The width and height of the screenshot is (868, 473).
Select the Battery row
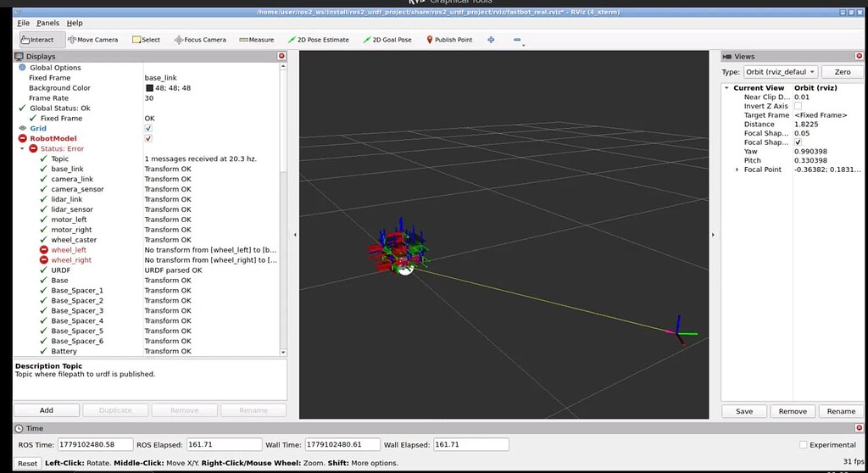point(147,351)
